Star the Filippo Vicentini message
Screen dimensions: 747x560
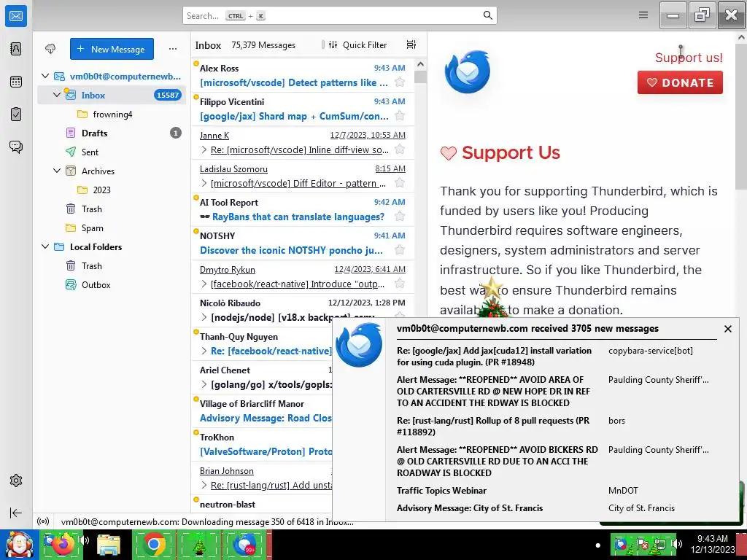[400, 116]
